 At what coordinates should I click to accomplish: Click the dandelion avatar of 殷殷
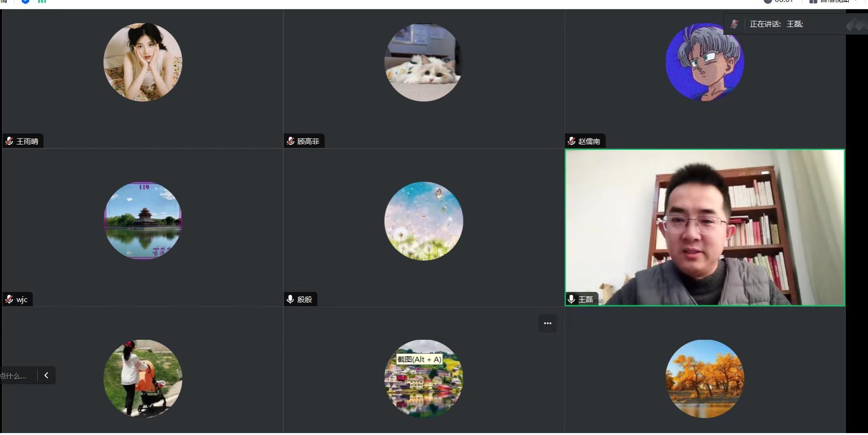tap(424, 221)
